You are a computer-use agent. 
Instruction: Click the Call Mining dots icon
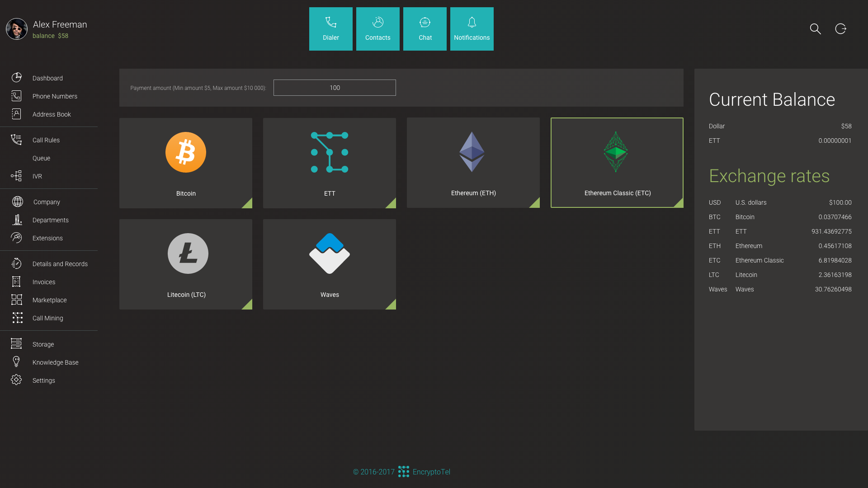pos(17,318)
